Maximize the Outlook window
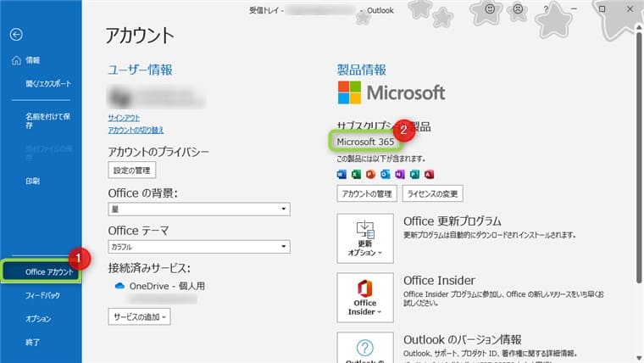Image resolution: width=644 pixels, height=363 pixels. coord(602,8)
